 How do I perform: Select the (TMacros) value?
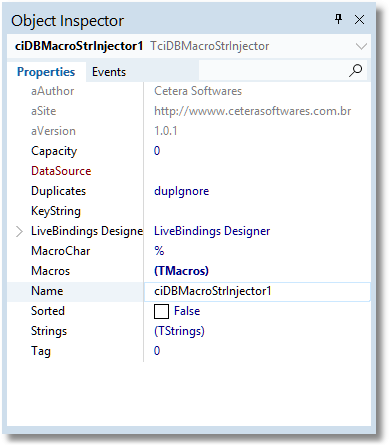click(x=181, y=271)
